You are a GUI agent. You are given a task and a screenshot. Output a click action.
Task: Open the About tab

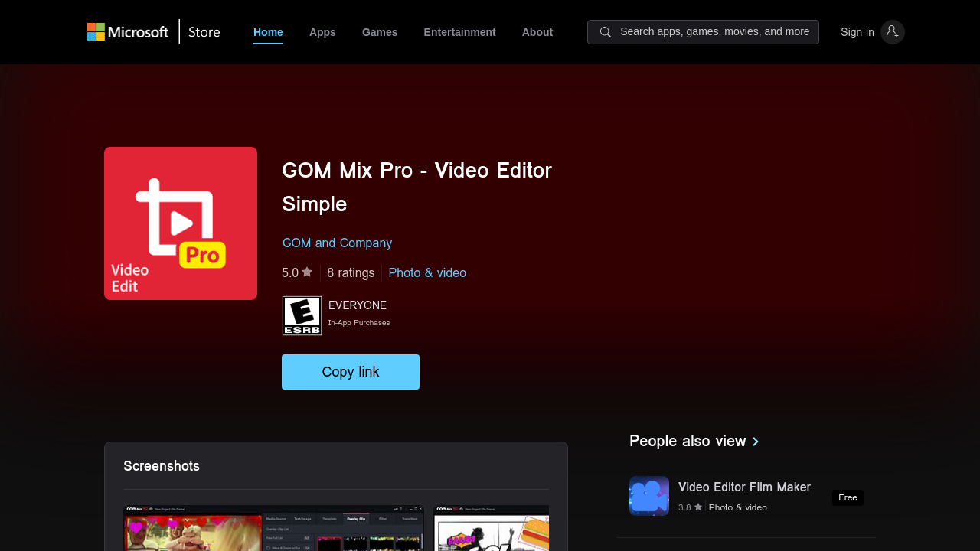pos(537,32)
